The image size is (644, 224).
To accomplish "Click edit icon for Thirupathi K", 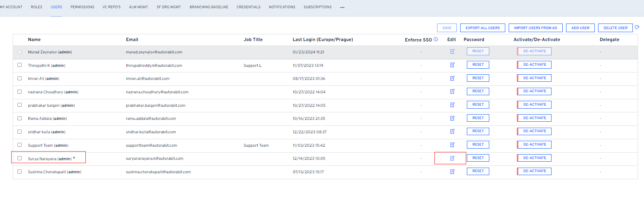I will pyautogui.click(x=452, y=65).
